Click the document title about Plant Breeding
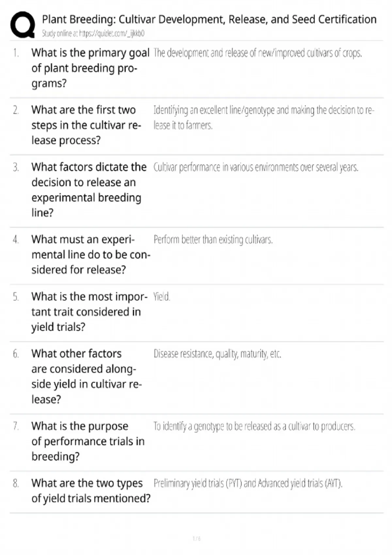Screen dimensions: 392x556 pos(209,20)
